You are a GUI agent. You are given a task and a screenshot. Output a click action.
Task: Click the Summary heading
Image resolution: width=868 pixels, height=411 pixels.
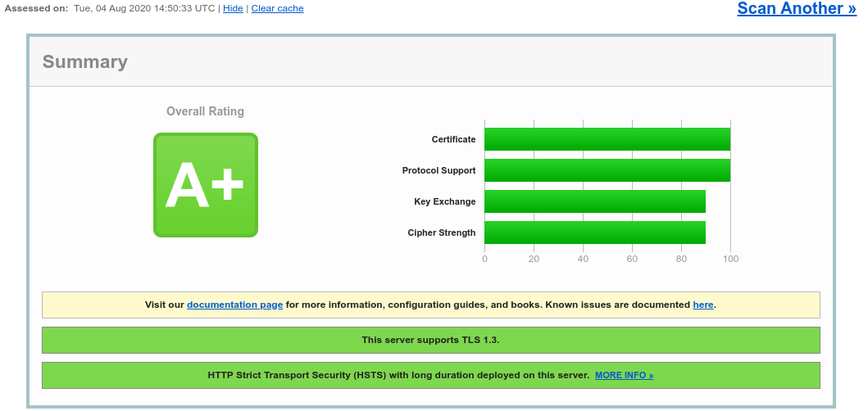coord(85,61)
